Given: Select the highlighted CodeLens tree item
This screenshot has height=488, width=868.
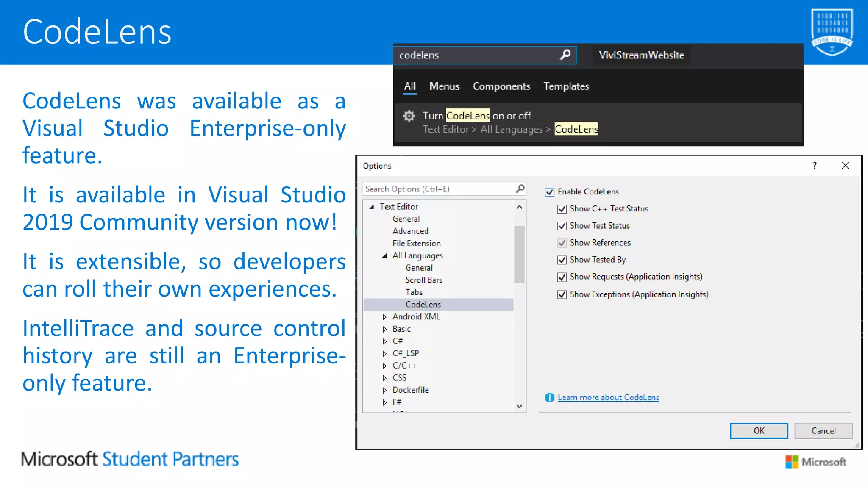Looking at the screenshot, I should coord(439,305).
